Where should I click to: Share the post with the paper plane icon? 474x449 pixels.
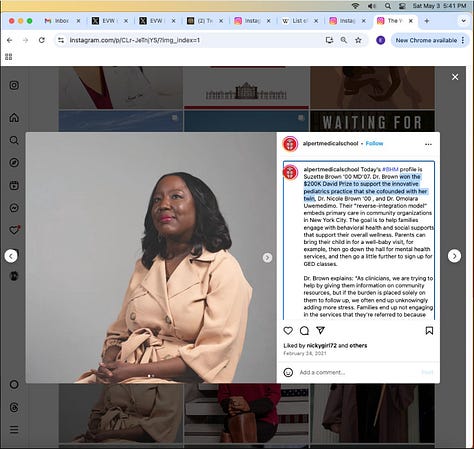tap(320, 330)
